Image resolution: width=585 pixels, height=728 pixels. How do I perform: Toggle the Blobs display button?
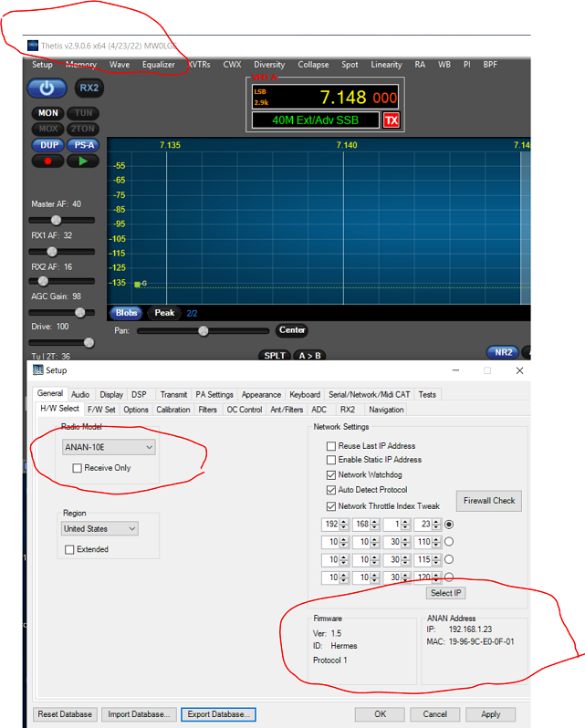[x=126, y=313]
